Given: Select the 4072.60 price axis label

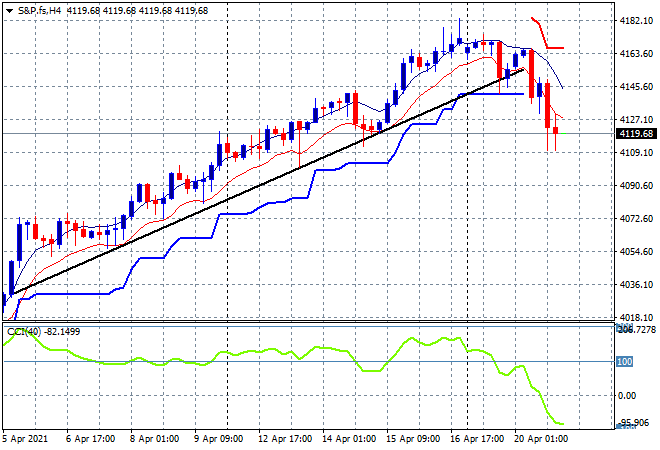Looking at the screenshot, I should (x=636, y=218).
